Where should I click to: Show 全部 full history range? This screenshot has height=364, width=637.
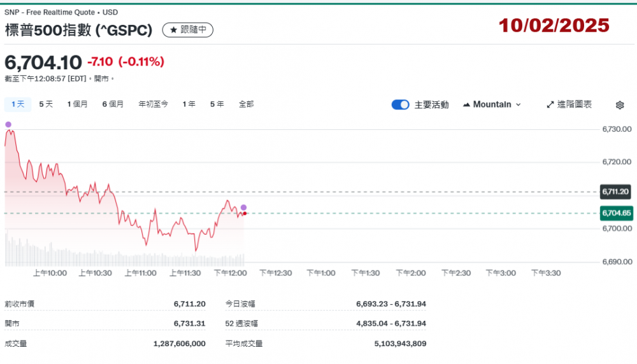pyautogui.click(x=246, y=104)
